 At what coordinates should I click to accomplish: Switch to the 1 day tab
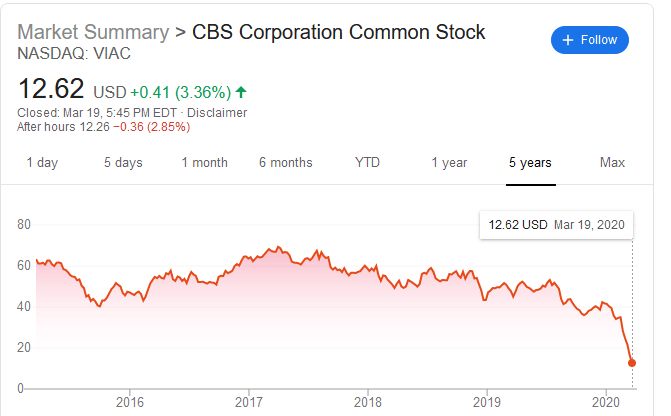tap(42, 162)
